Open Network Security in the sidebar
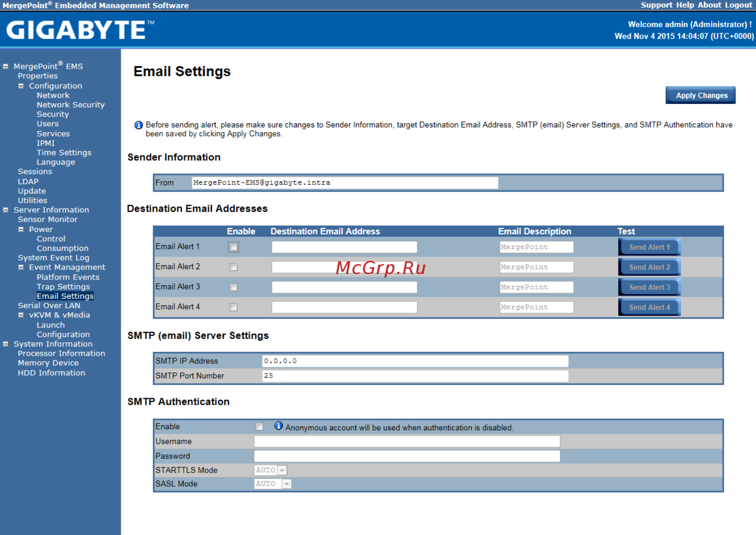756x535 pixels. click(x=71, y=105)
